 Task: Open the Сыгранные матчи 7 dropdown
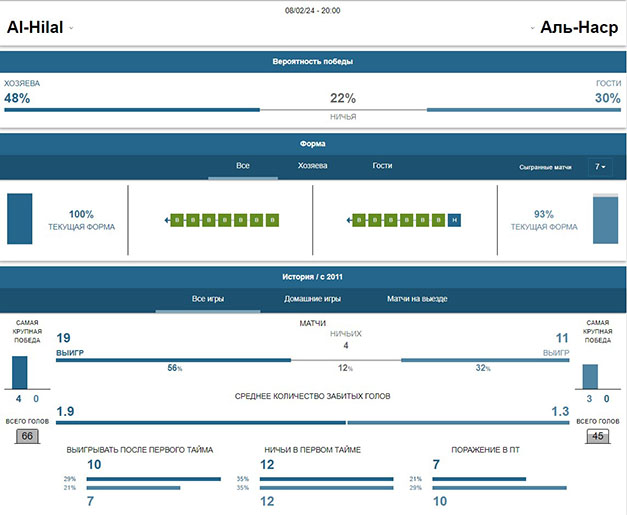click(x=600, y=167)
